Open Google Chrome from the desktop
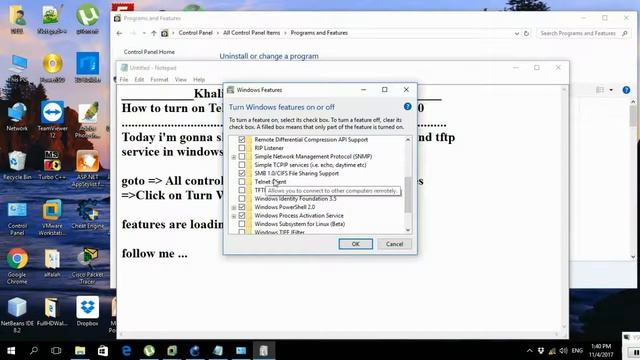 coord(17,266)
